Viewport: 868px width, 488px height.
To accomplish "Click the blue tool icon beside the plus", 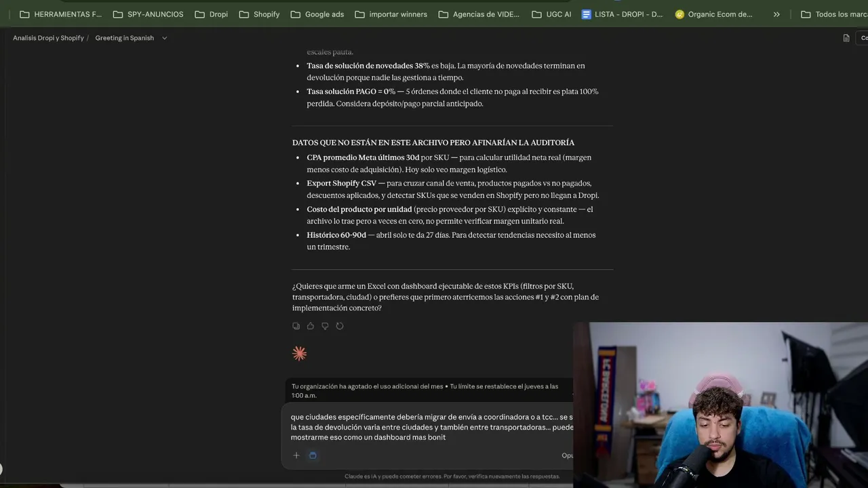I will tap(313, 455).
